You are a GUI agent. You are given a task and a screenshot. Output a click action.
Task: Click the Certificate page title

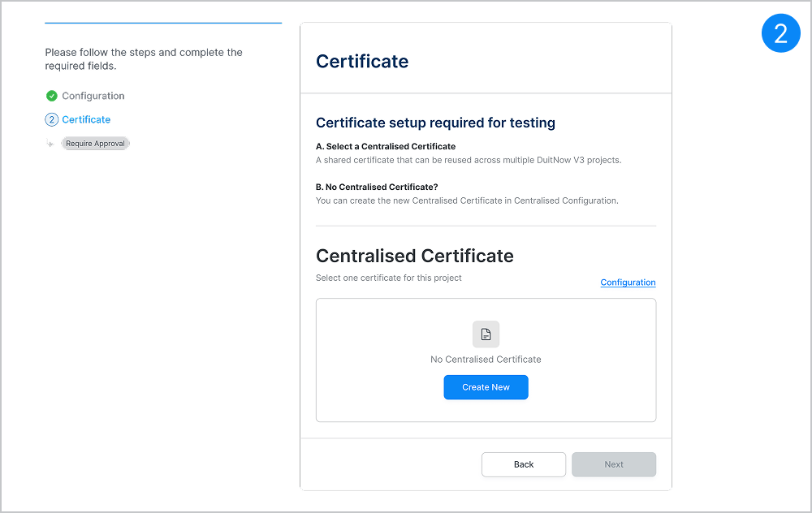pos(362,62)
